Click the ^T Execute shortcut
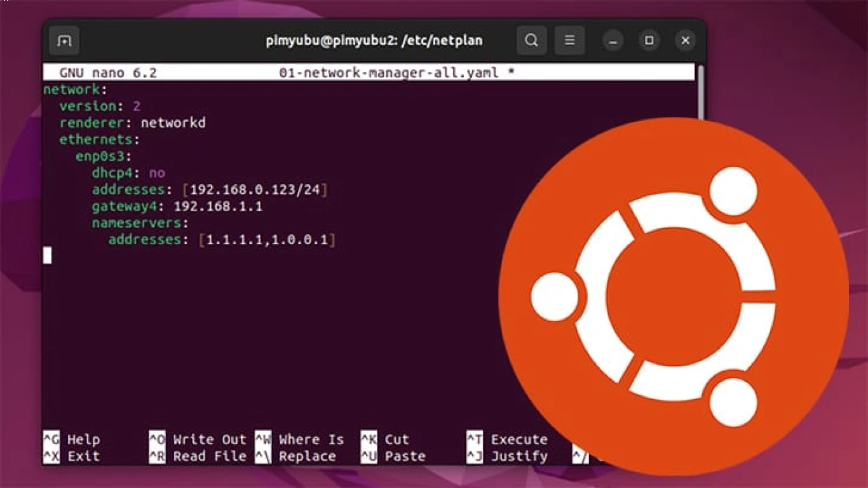Viewport: 868px width, 488px height. (x=507, y=440)
